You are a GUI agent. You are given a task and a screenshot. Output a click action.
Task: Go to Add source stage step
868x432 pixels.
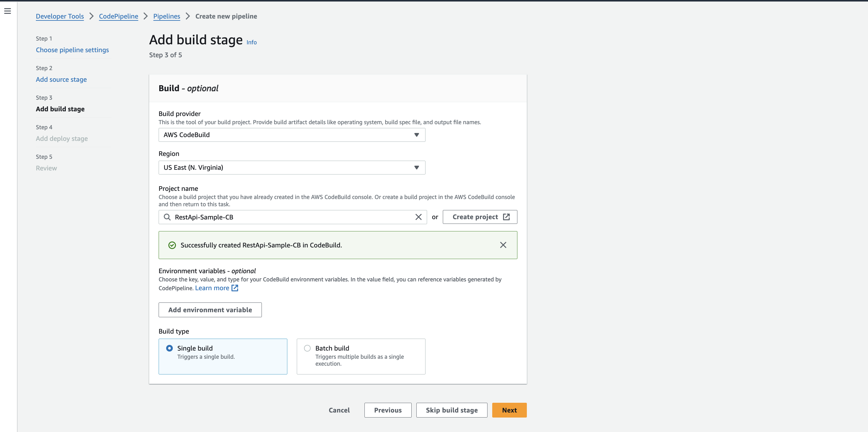point(61,80)
